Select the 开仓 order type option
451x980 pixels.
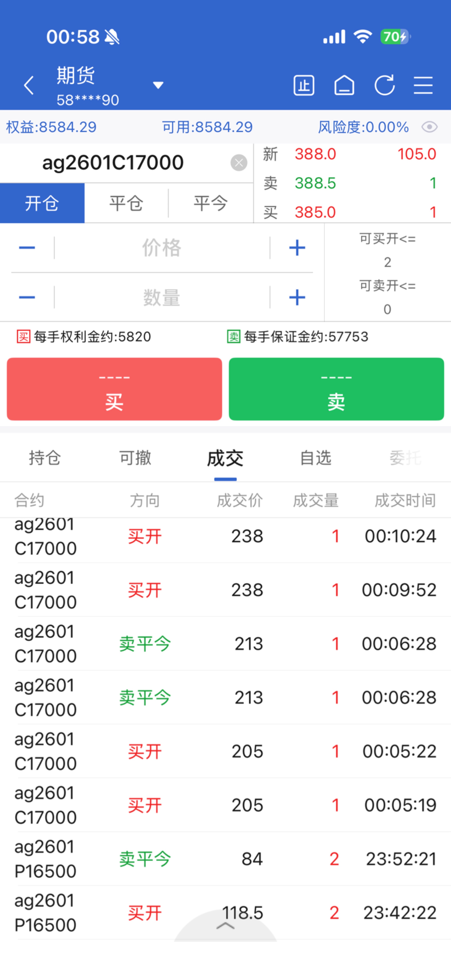point(42,203)
